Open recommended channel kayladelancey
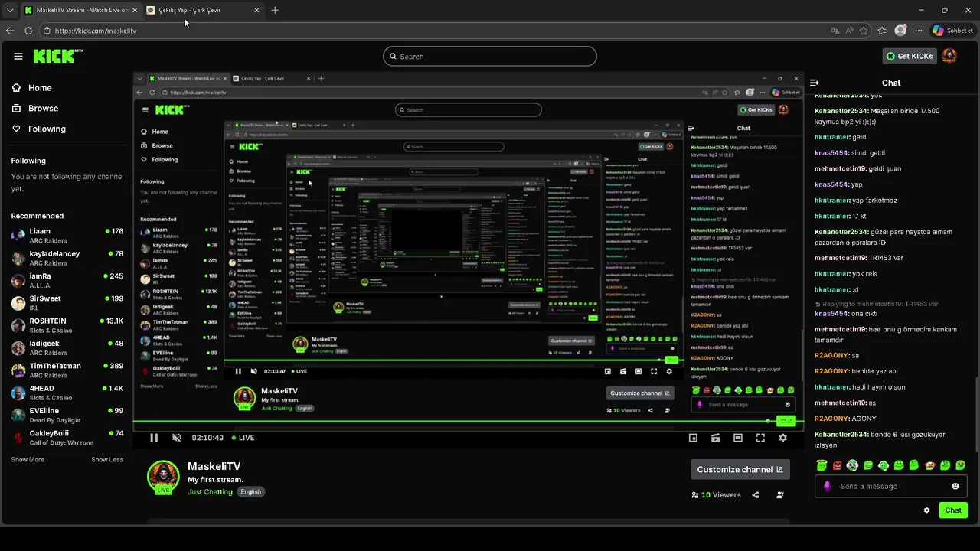 67,258
